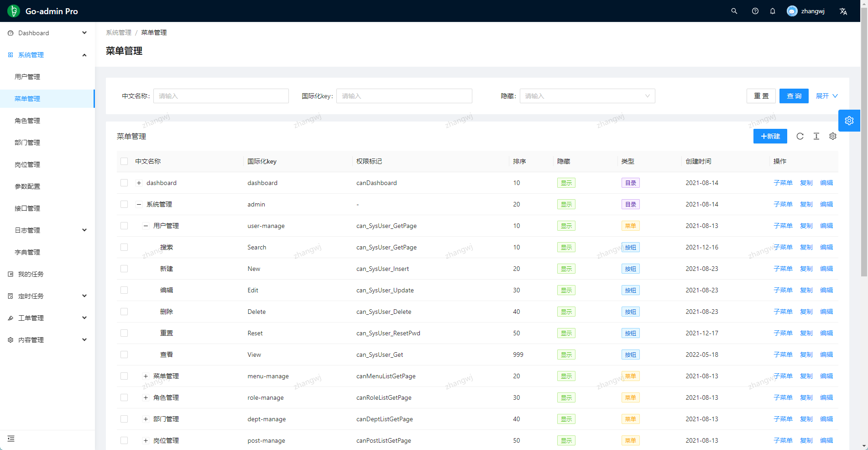Image resolution: width=868 pixels, height=450 pixels.
Task: Select the 重置 Reset row checkbox
Action: pos(124,333)
